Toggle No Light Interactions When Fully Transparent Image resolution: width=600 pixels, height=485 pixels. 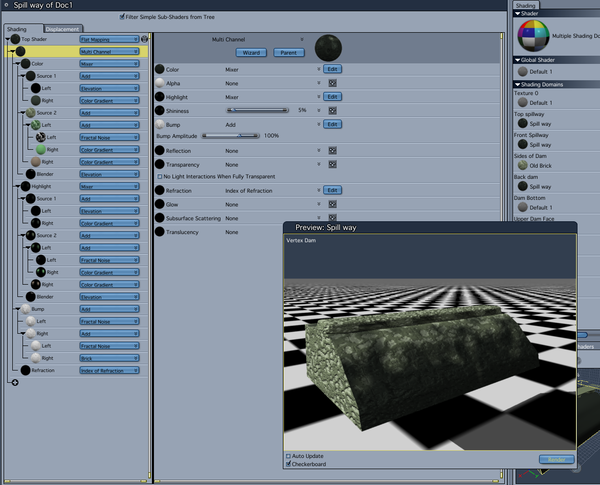160,176
